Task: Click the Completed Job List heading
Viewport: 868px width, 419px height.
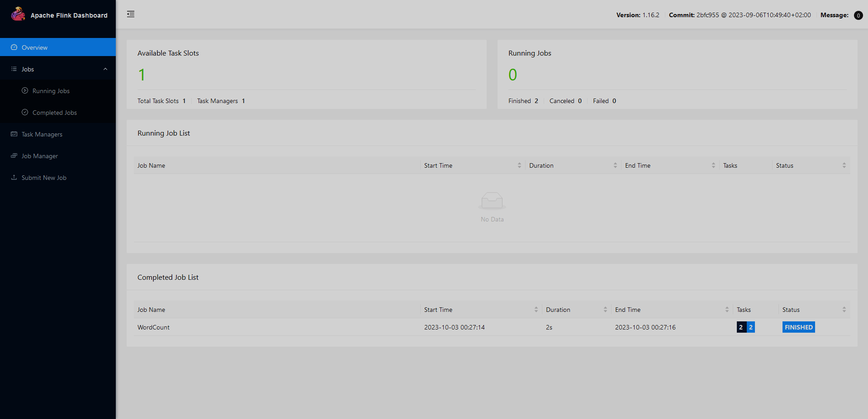Action: tap(168, 277)
